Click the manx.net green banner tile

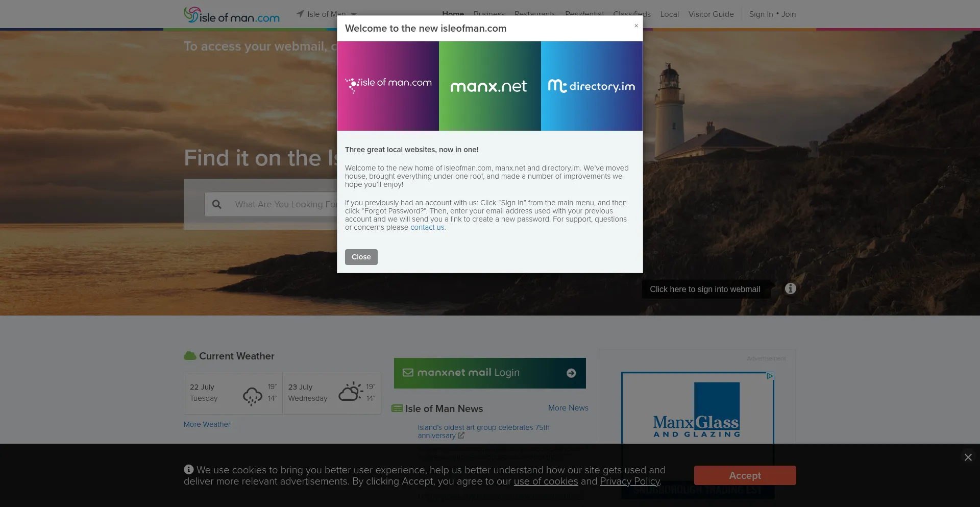click(x=490, y=86)
